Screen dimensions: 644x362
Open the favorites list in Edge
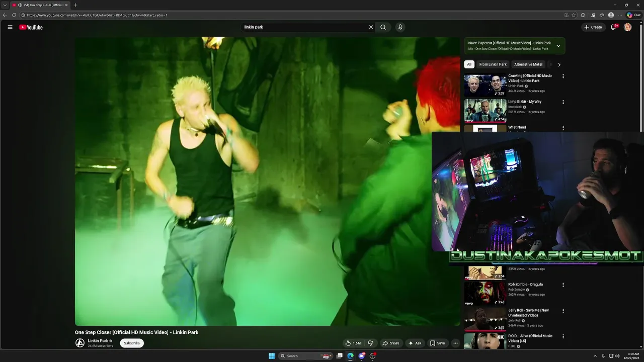point(602,15)
